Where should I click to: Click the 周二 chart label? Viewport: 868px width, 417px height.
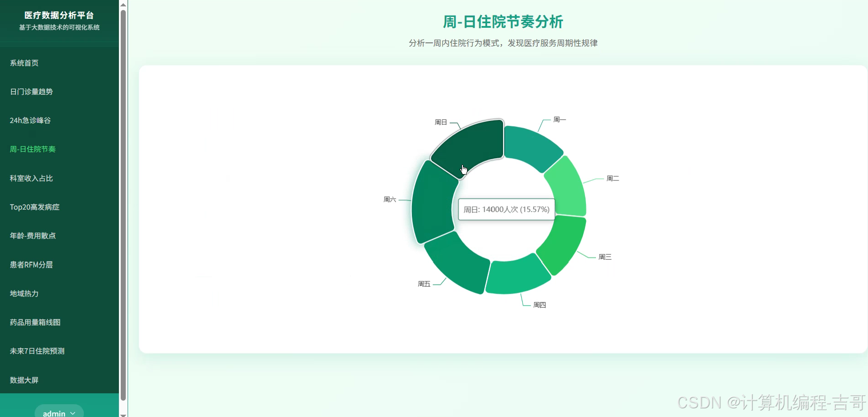point(613,178)
